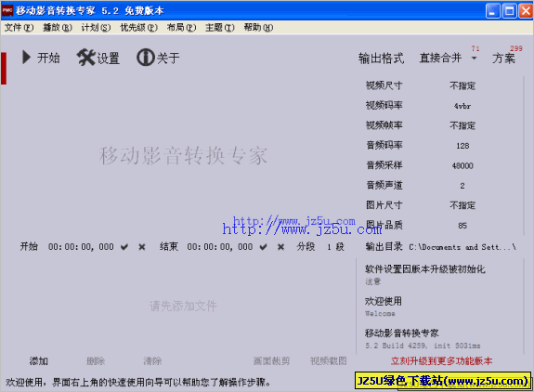The height and width of the screenshot is (392, 534).
Task: Click log entry 软件设置因版本升级被初始化
Action: [x=425, y=269]
